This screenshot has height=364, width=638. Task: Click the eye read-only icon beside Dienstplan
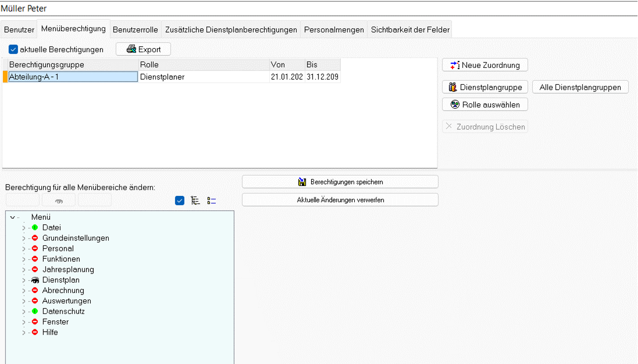click(x=35, y=280)
